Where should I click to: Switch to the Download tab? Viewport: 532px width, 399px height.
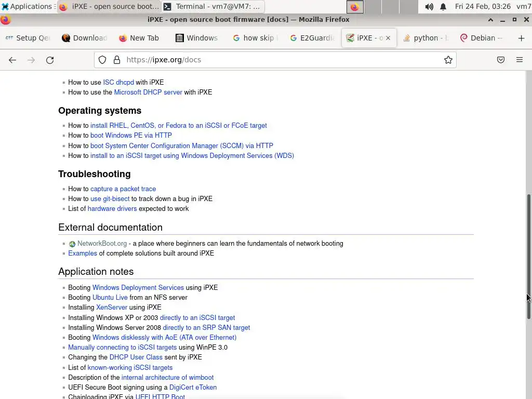point(85,38)
